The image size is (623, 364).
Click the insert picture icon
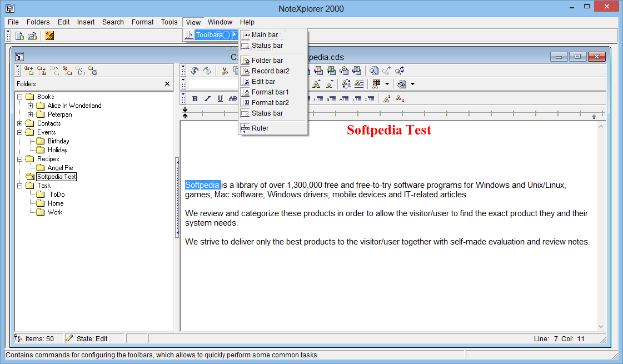331,71
